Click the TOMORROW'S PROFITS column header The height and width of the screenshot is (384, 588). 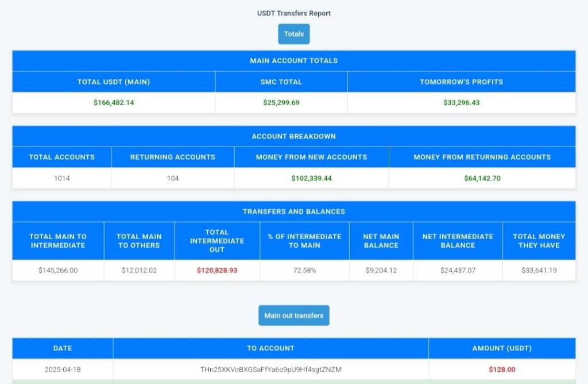tap(461, 82)
